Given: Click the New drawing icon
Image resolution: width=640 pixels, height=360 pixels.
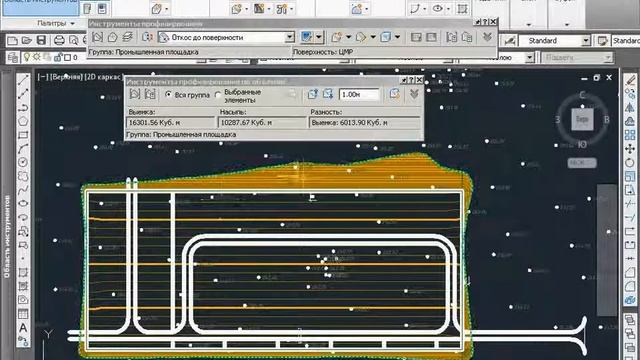Looking at the screenshot, I should coord(12,40).
